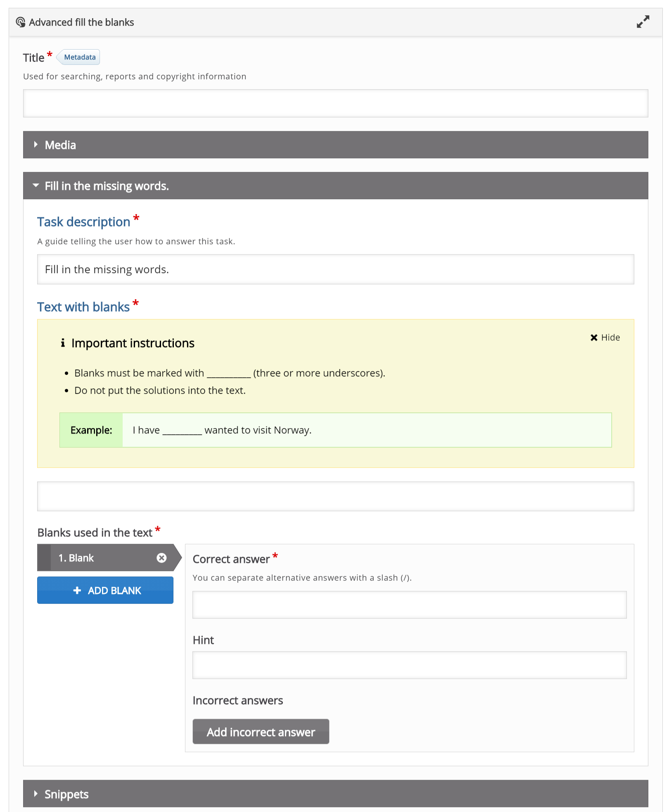The image size is (669, 812).
Task: Click Add incorrect answer button
Action: tap(261, 731)
